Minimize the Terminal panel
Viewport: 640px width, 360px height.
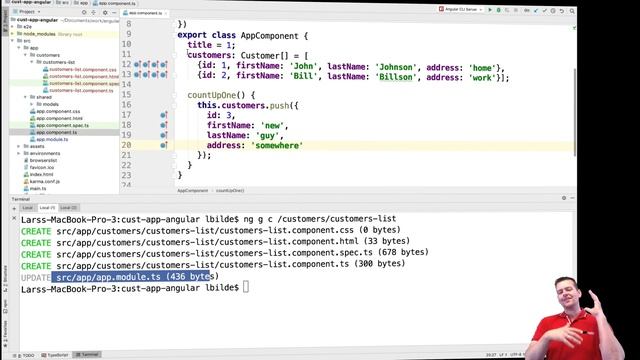click(572, 198)
